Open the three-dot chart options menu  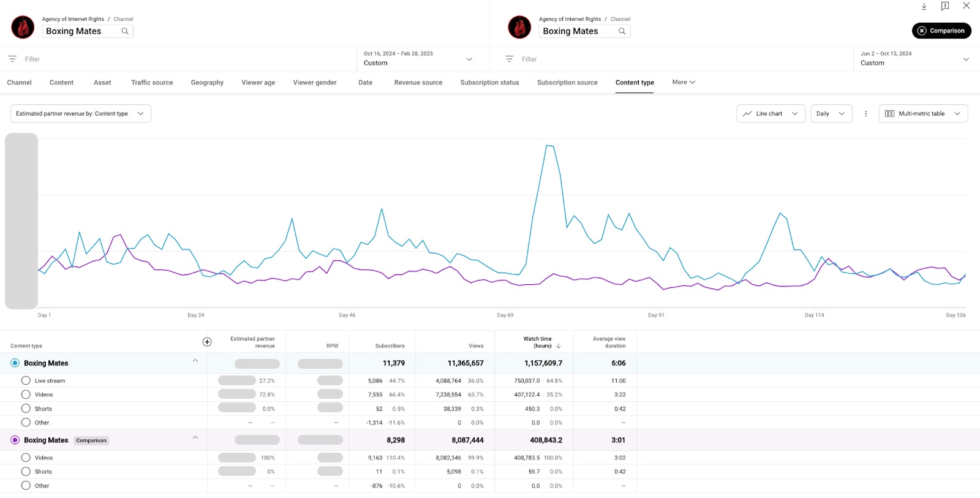click(865, 113)
